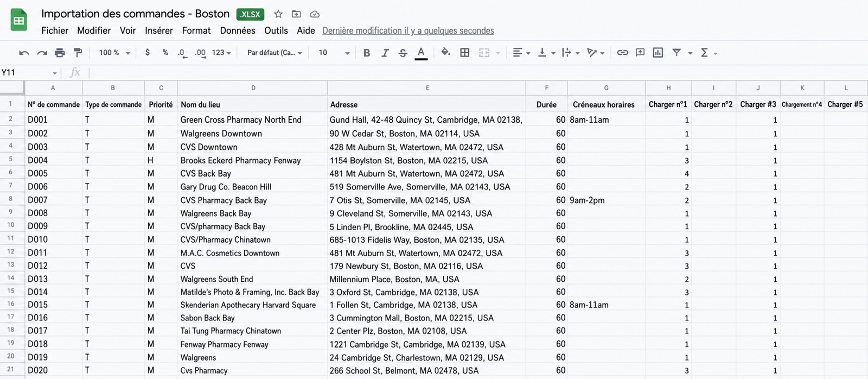Viewport: 868px width, 379px height.
Task: Click the select-all corner box
Action: [12, 87]
